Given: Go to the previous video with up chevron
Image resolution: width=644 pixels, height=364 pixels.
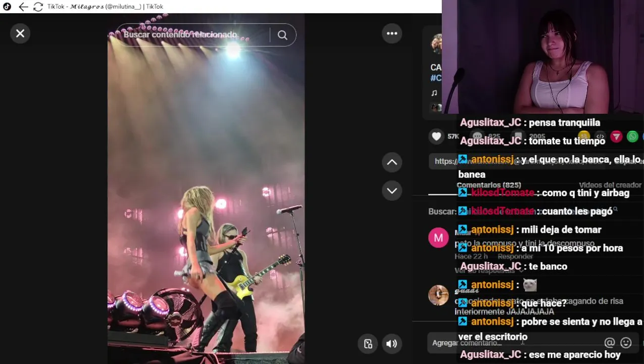Looking at the screenshot, I should pyautogui.click(x=392, y=162).
